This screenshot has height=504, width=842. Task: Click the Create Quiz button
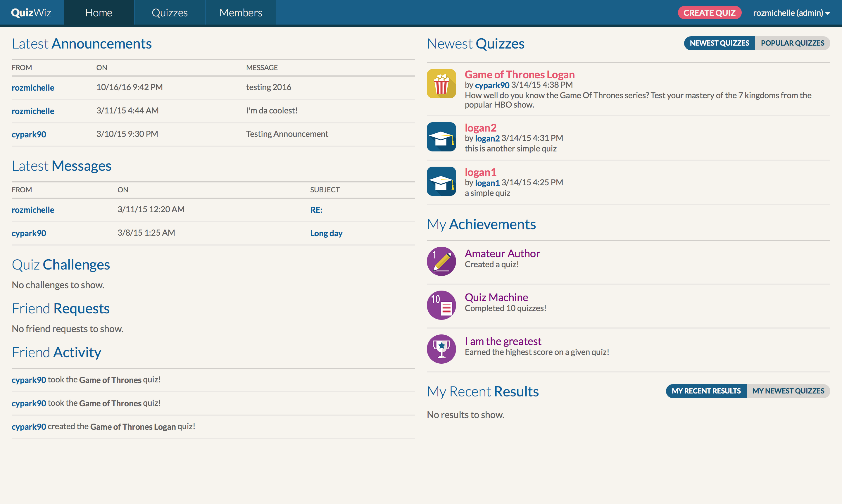point(709,13)
